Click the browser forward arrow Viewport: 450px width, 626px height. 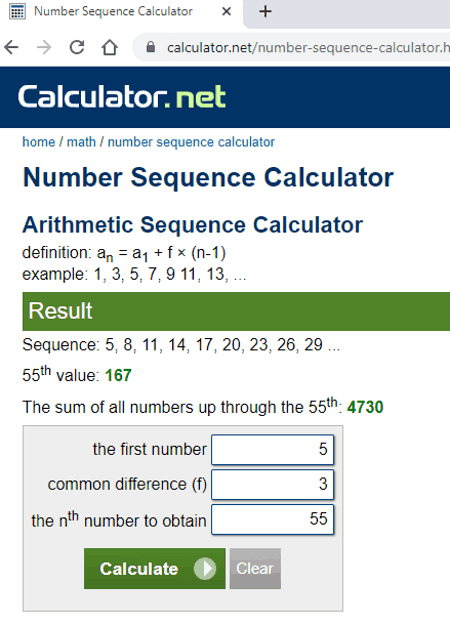(44, 48)
